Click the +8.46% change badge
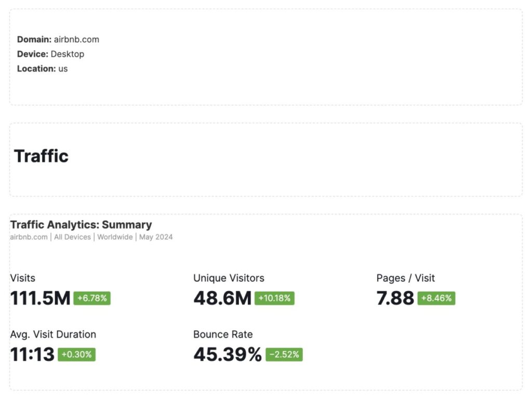The width and height of the screenshot is (532, 397). (x=436, y=298)
